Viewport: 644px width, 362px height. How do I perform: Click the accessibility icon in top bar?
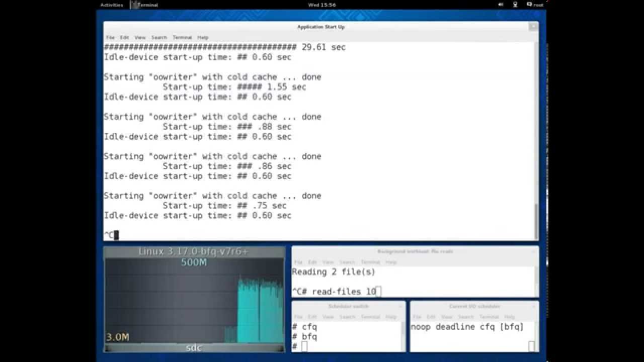[x=515, y=5]
